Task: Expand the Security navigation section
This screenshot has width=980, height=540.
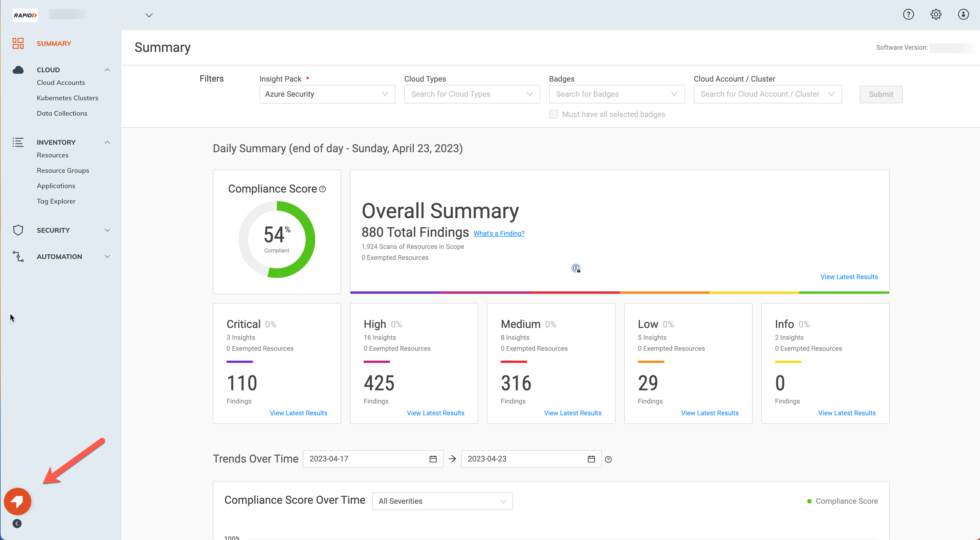Action: 107,230
